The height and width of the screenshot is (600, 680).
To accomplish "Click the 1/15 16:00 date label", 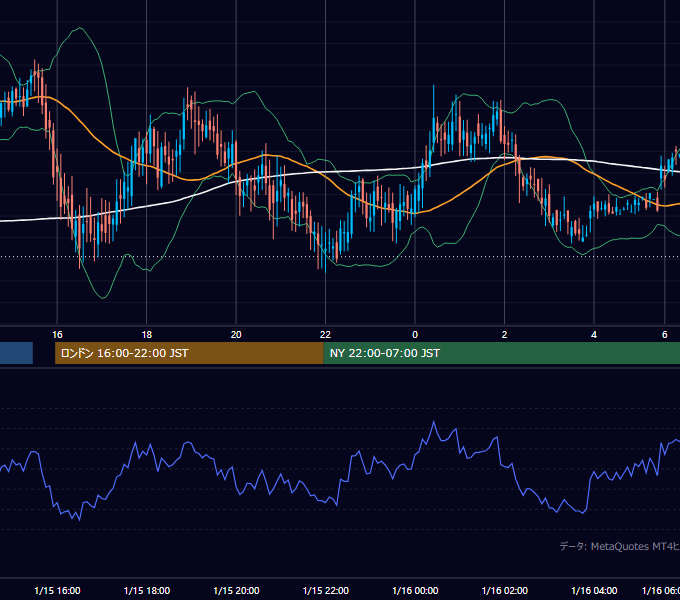I will 57,590.
